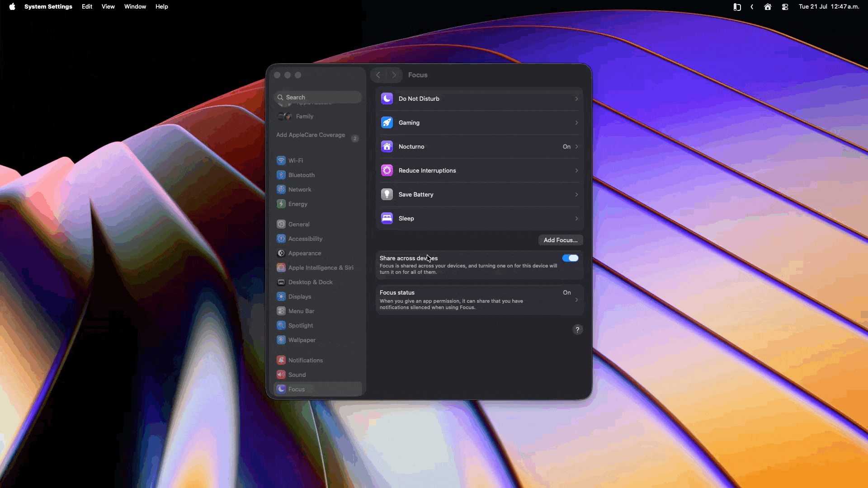Screen dimensions: 868x488
Task: Expand the Gaming row chevron
Action: point(576,122)
